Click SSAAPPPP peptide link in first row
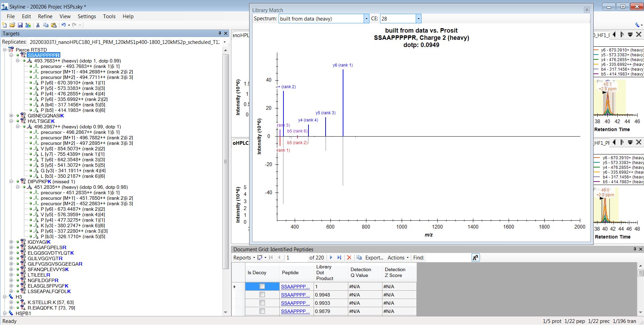The image size is (644, 325). click(295, 286)
